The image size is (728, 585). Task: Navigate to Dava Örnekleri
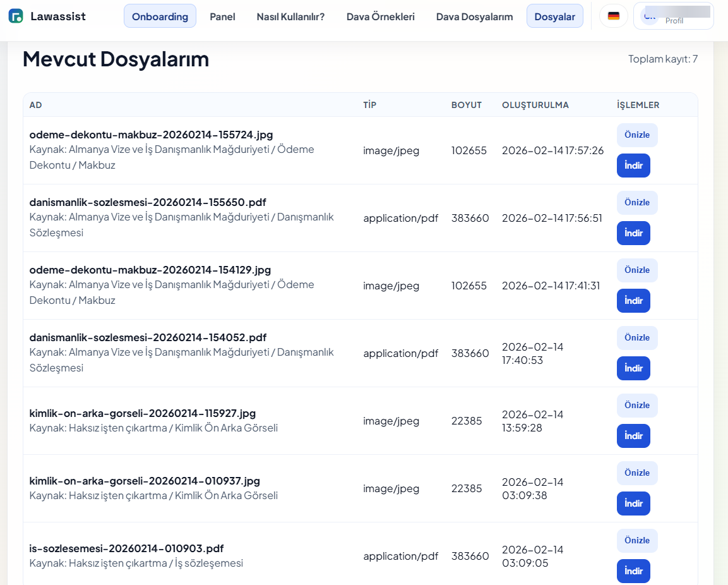coord(380,17)
